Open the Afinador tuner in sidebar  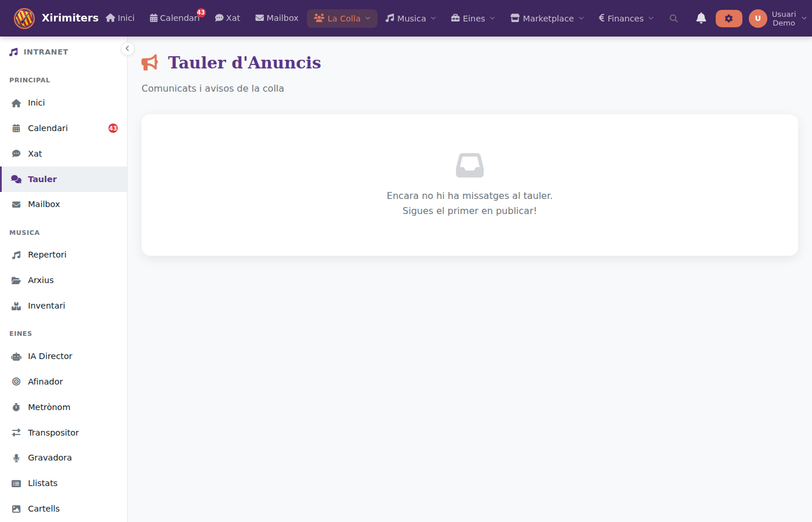click(45, 382)
